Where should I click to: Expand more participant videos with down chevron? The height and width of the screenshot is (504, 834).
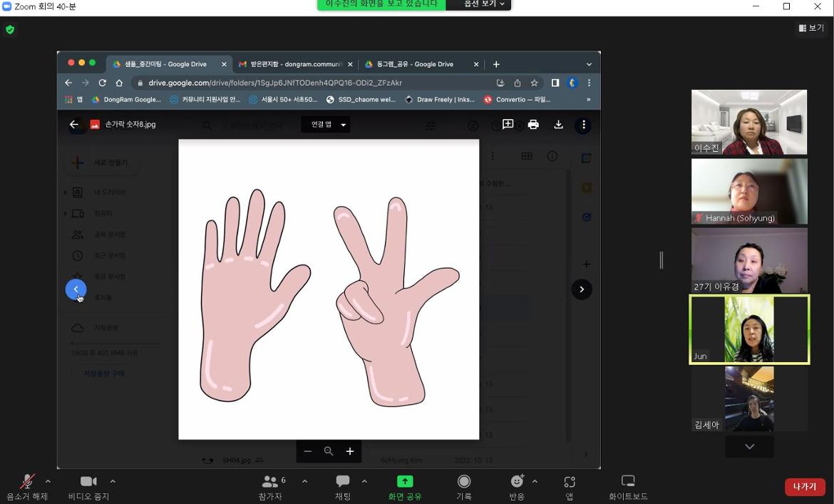coord(749,446)
